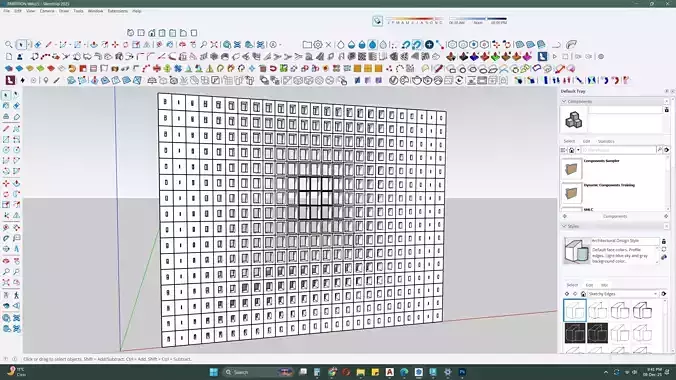
Task: Select the first black sketchy style thumbnail
Action: point(575,333)
